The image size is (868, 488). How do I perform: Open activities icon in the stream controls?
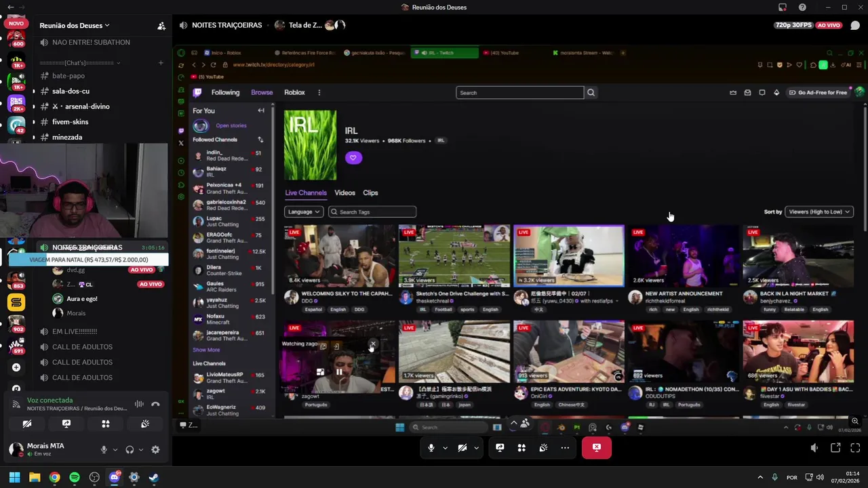[x=521, y=447]
